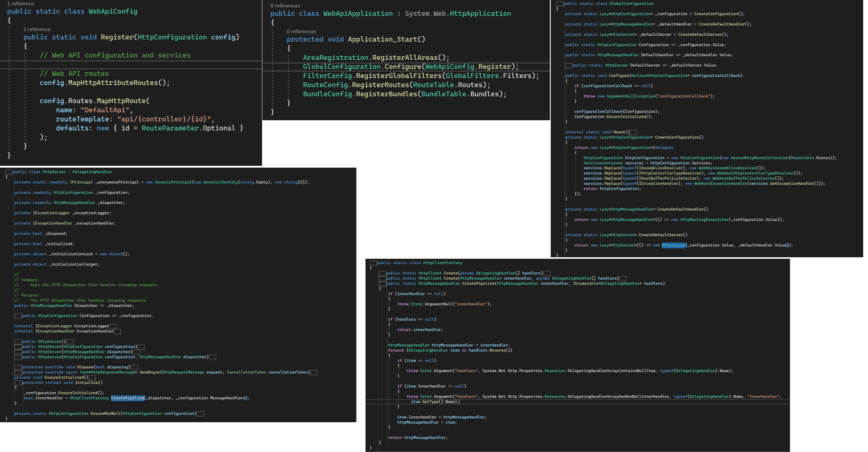Image resolution: width=868 pixels, height=452 pixels.
Task: Expand body after two-parameter HttpServer constructor
Action: (212, 357)
